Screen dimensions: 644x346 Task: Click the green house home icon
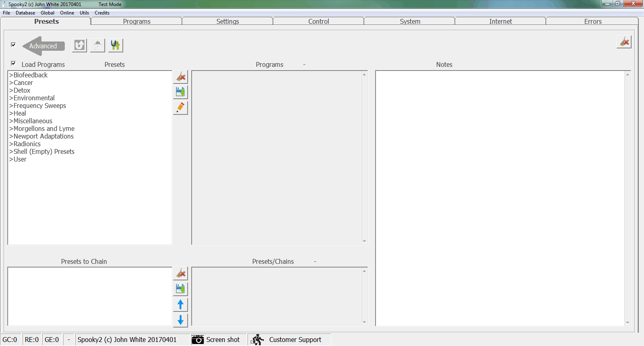(x=116, y=46)
